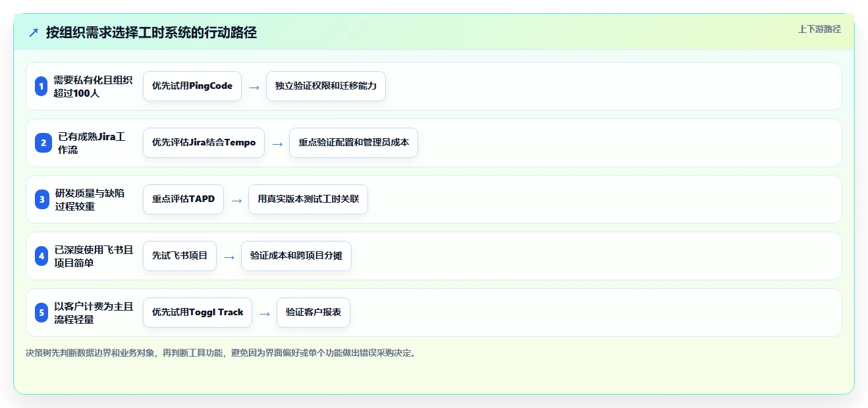Image resolution: width=868 pixels, height=408 pixels.
Task: Select 以客户计费为主且流程轻量 condition text
Action: coord(94,313)
